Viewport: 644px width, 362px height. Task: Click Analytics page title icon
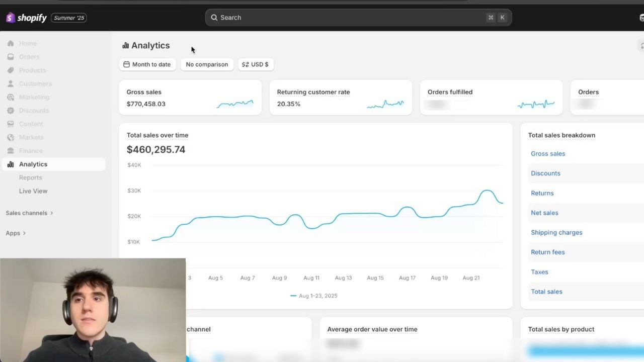tap(125, 46)
